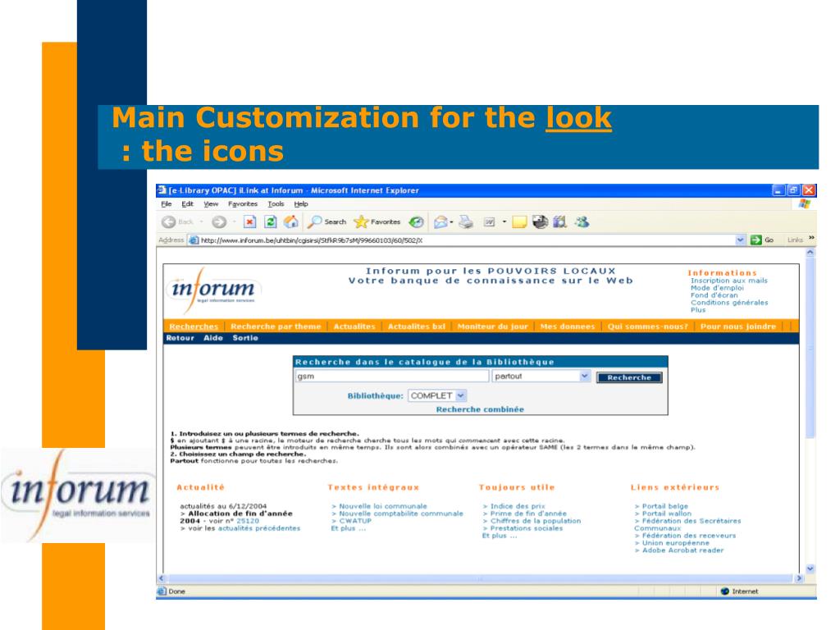The width and height of the screenshot is (840, 630).
Task: Open the View menu
Action: (x=211, y=204)
